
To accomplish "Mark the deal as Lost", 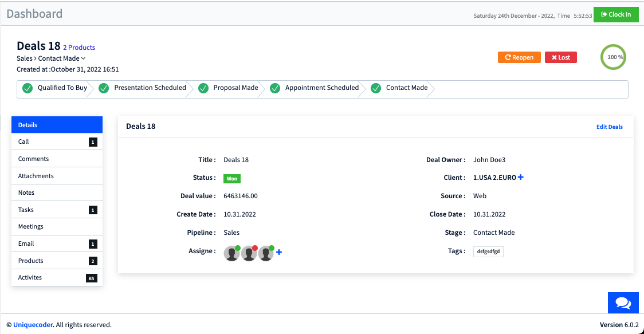I will (560, 57).
